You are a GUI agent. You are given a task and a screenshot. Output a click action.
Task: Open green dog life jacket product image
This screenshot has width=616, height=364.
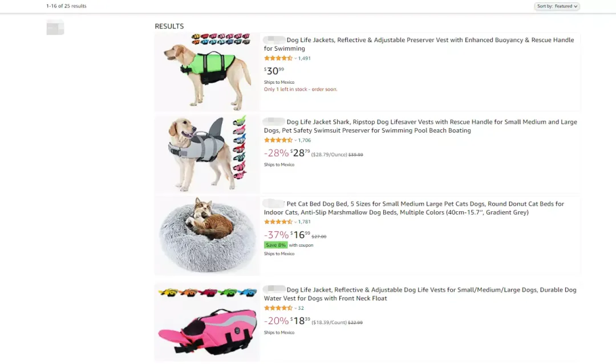207,72
